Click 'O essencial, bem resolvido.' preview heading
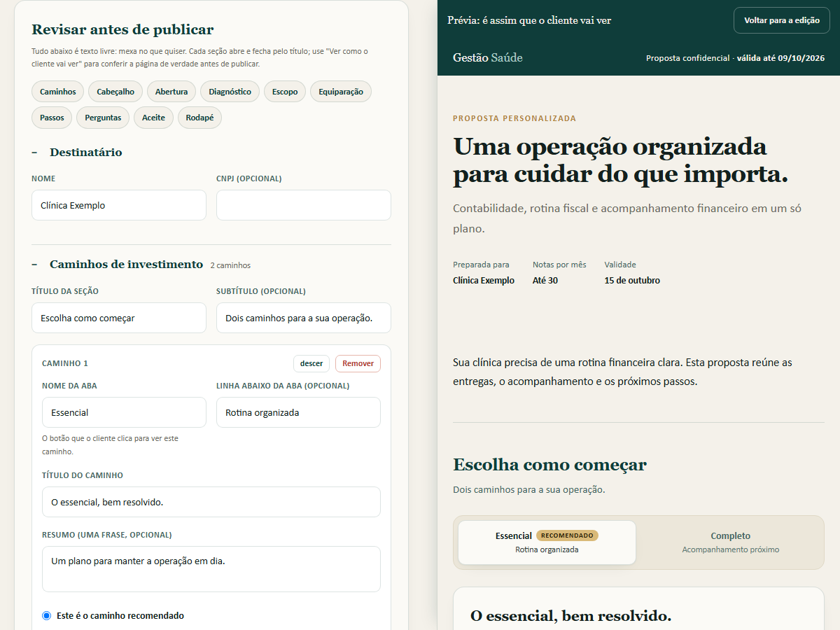This screenshot has height=630, width=840. coord(570,616)
